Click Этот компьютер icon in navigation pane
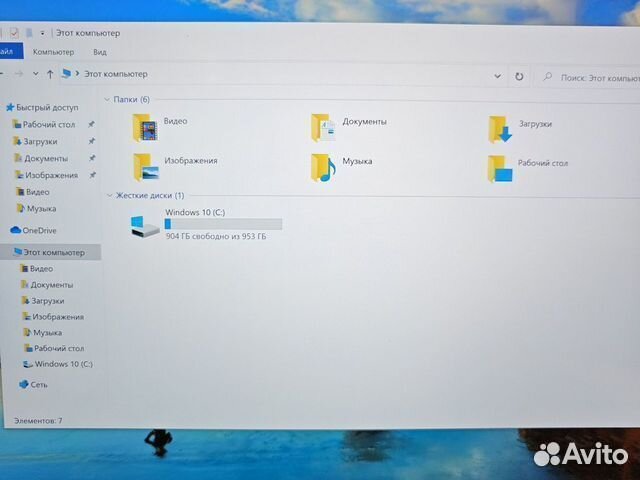The image size is (640, 480). point(17,252)
